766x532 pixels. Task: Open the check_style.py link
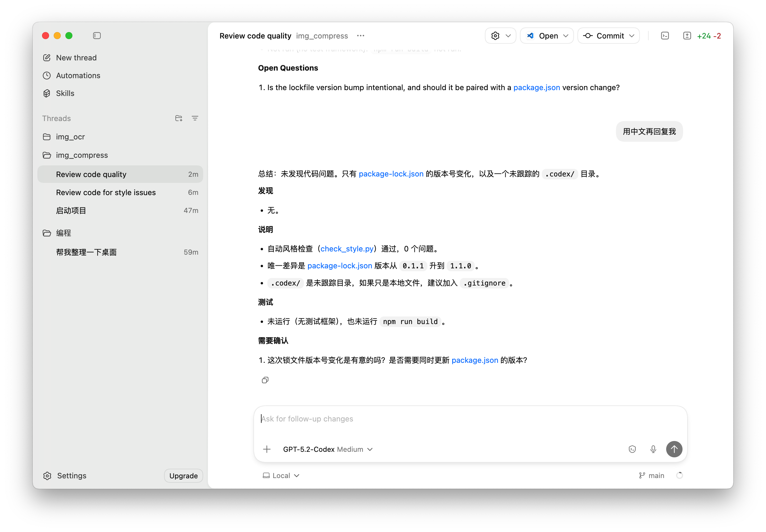347,249
